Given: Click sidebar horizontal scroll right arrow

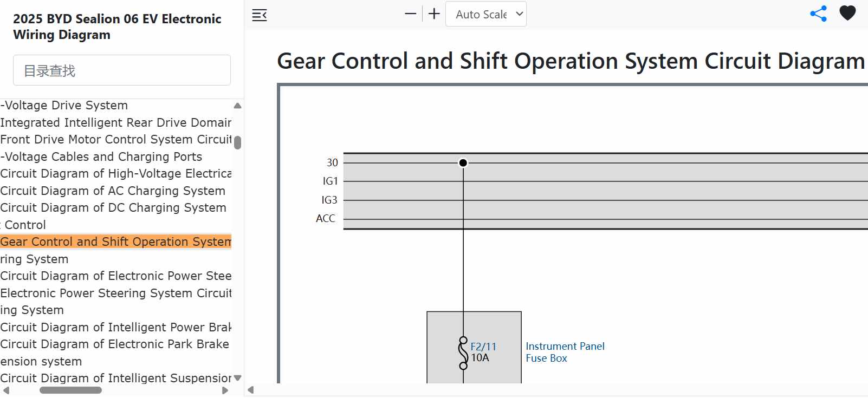Looking at the screenshot, I should [x=225, y=390].
